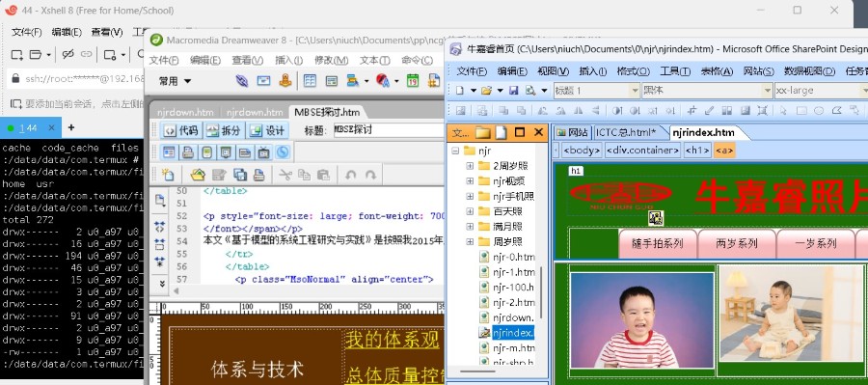
Task: Click the 两岁系列 navigation button
Action: pos(736,244)
